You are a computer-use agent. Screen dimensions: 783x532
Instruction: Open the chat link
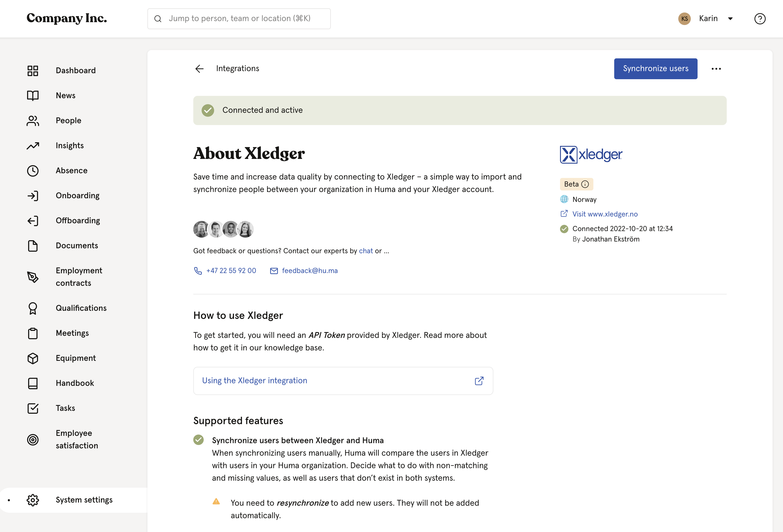[x=365, y=251]
